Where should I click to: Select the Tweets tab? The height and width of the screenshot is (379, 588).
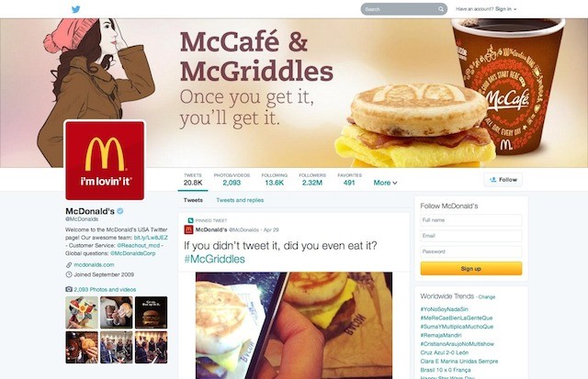tap(193, 200)
